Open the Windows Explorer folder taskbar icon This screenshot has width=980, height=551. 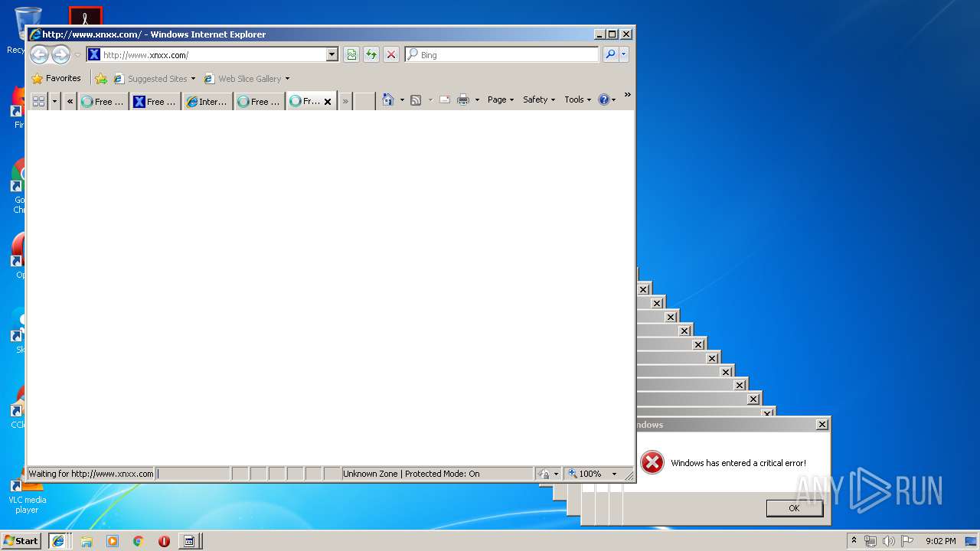87,541
